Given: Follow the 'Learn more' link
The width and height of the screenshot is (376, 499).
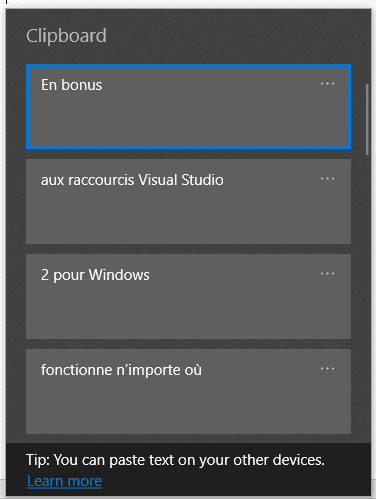Looking at the screenshot, I should (x=64, y=481).
